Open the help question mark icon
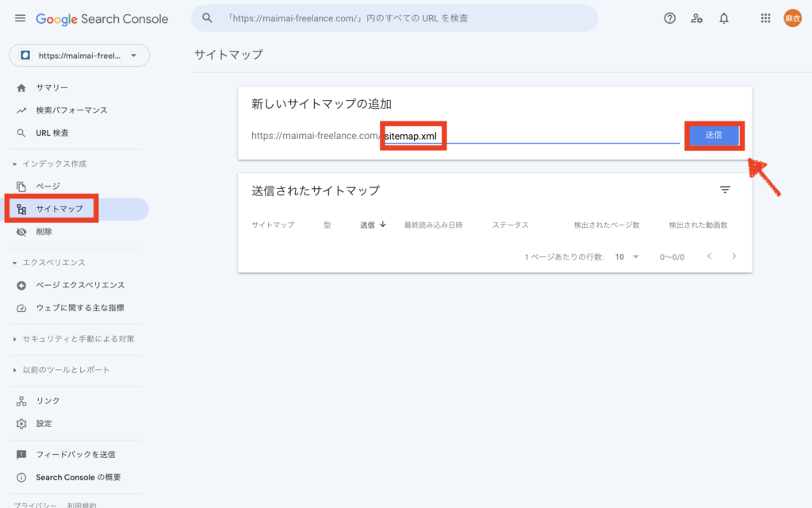The image size is (812, 508). pyautogui.click(x=669, y=19)
